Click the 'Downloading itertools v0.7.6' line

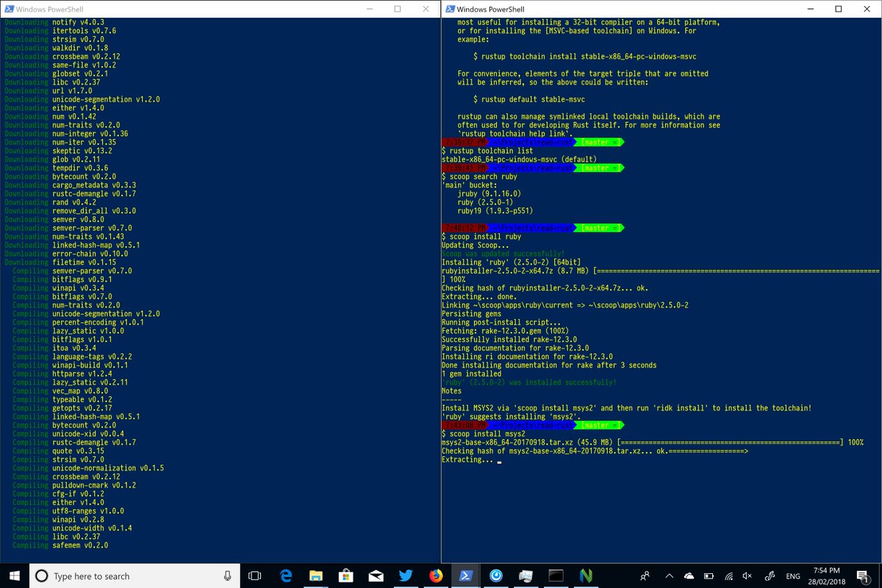tap(60, 31)
